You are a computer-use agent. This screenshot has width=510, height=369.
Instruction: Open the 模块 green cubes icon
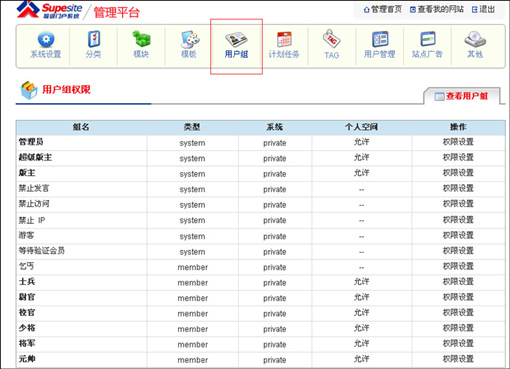tap(141, 39)
